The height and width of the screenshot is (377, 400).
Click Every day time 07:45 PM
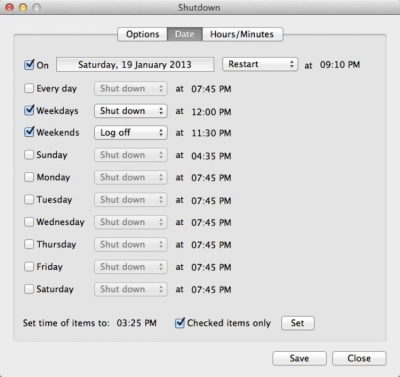[211, 89]
